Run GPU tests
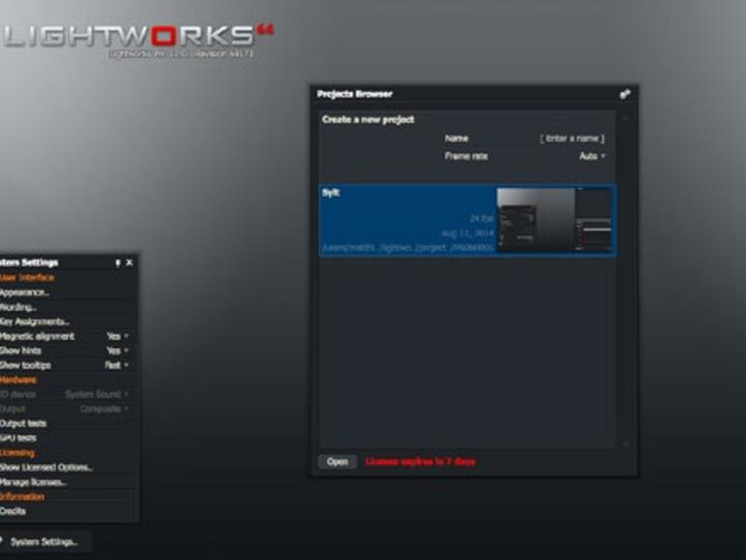Viewport: 746px width, 560px height. 18,438
